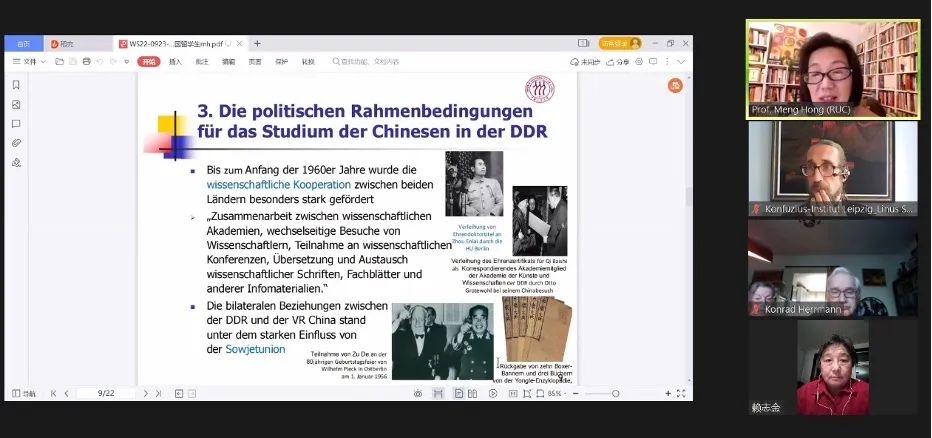Click the 分享 share button
The width and height of the screenshot is (932, 438).
click(618, 61)
